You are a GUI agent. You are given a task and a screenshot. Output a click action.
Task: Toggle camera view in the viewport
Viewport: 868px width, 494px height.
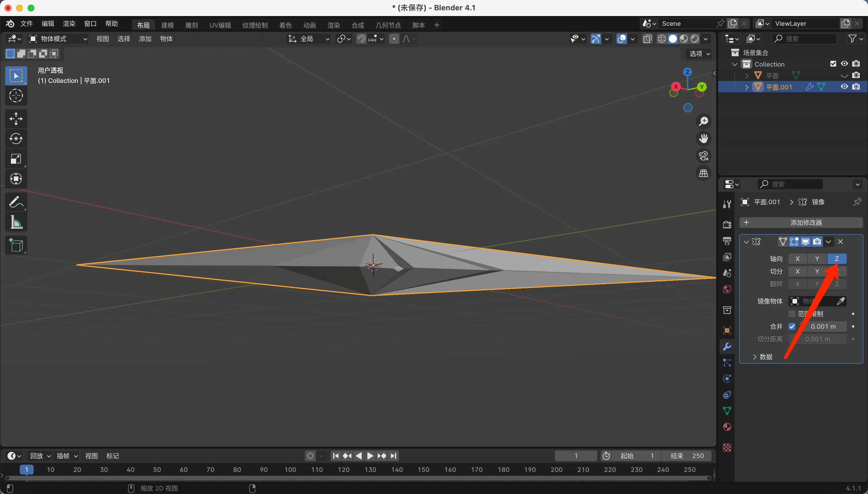click(703, 156)
